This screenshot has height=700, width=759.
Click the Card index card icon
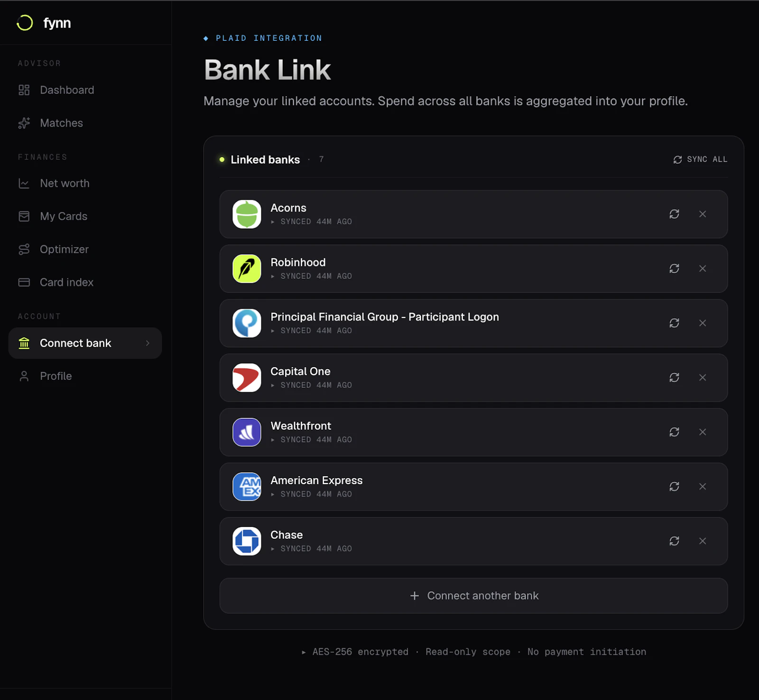[24, 283]
